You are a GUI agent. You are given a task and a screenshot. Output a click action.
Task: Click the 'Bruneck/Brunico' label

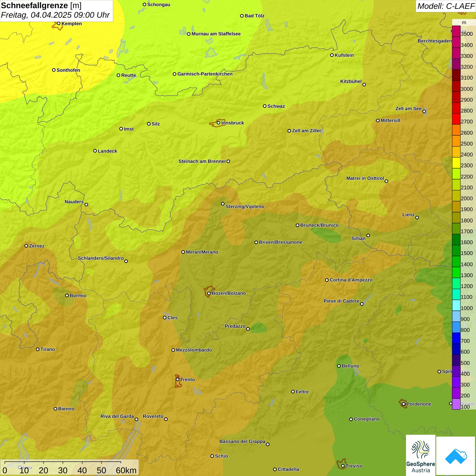pos(319,225)
